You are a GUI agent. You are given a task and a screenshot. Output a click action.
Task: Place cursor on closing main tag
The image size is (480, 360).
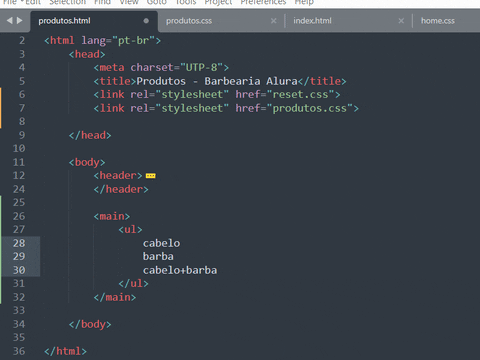(115, 297)
